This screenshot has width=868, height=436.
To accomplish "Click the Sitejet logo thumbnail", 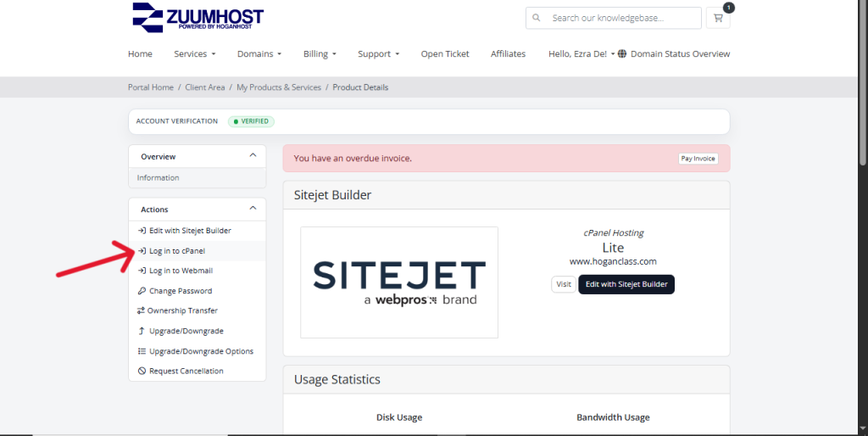I will (x=399, y=282).
